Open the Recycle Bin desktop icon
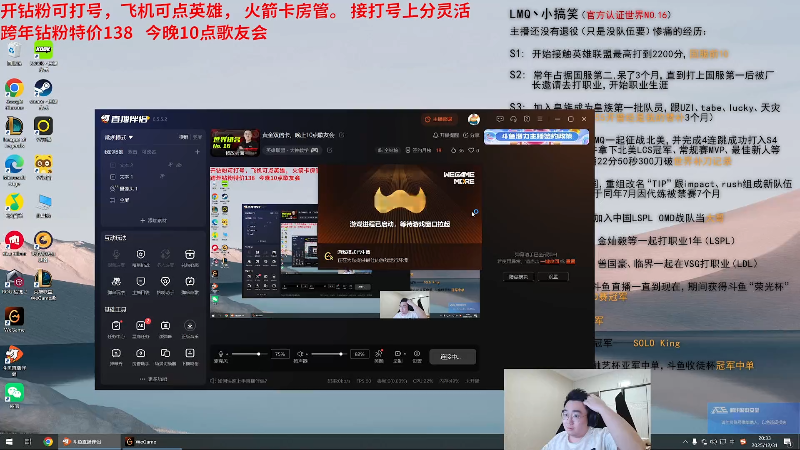Image resolution: width=800 pixels, height=450 pixels. coord(14,54)
